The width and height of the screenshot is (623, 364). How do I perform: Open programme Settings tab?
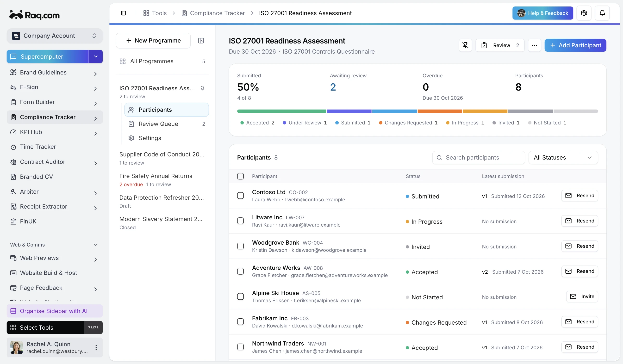(166, 138)
